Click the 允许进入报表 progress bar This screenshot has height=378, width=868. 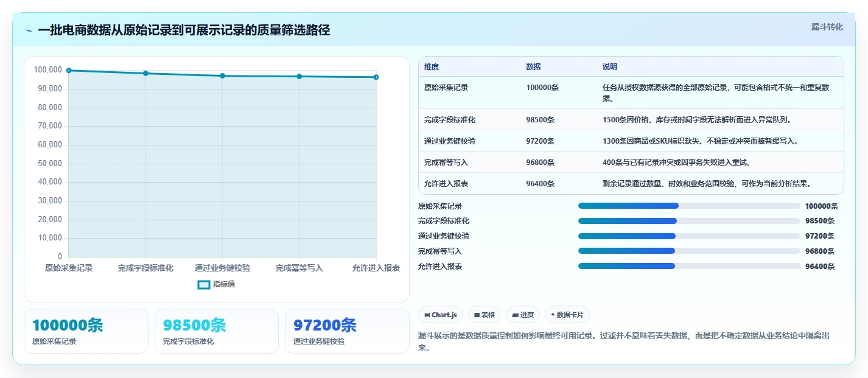click(689, 266)
